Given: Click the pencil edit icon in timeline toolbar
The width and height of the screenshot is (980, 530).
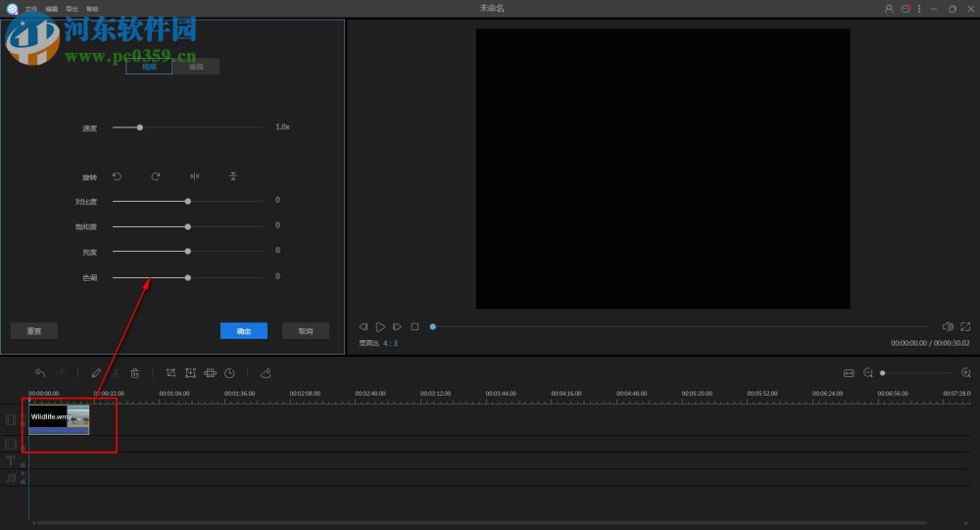Looking at the screenshot, I should click(96, 373).
